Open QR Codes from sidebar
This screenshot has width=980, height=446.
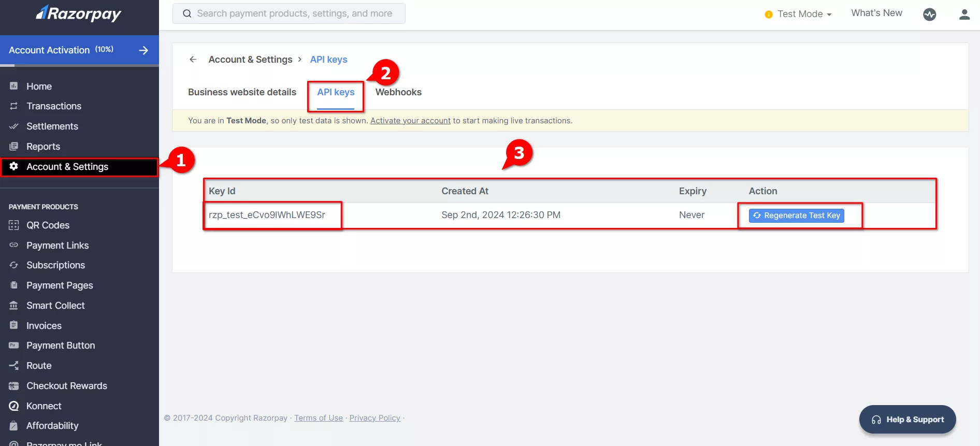[x=48, y=225]
